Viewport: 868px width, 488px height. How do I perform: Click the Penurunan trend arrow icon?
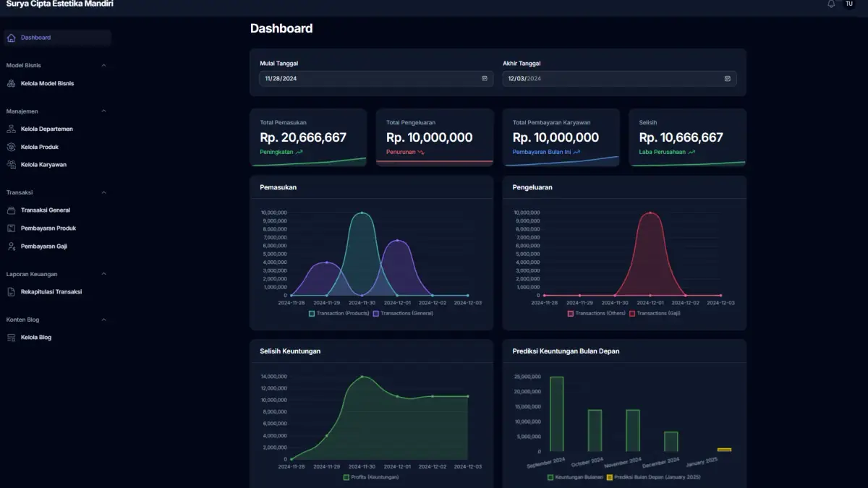pos(421,152)
